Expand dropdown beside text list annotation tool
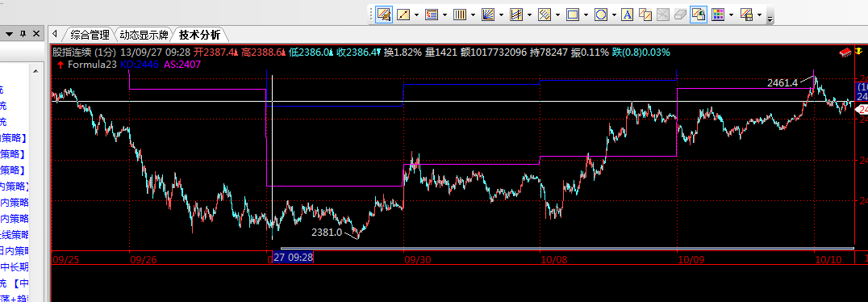Viewport: 868px width, 302px height. pos(444,15)
